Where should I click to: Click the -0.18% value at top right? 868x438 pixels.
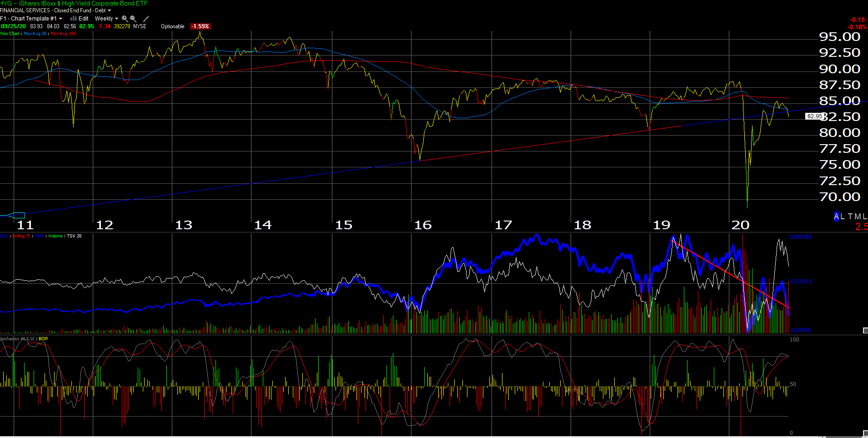pos(857,27)
